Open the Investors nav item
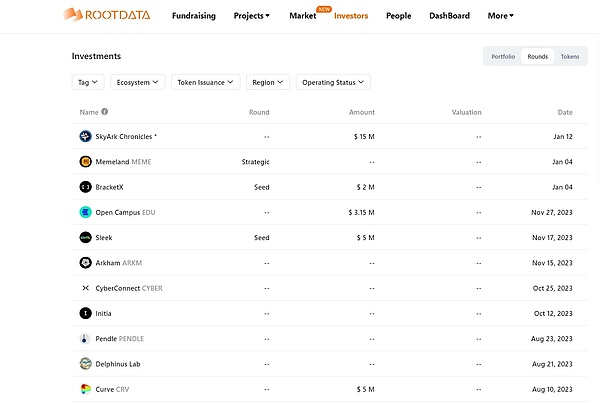 point(350,16)
